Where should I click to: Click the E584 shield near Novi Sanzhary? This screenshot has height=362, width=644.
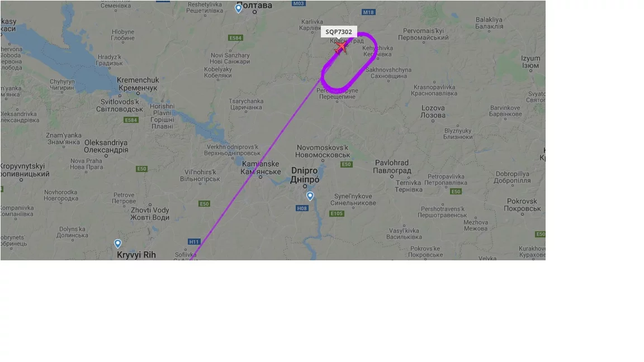point(235,38)
